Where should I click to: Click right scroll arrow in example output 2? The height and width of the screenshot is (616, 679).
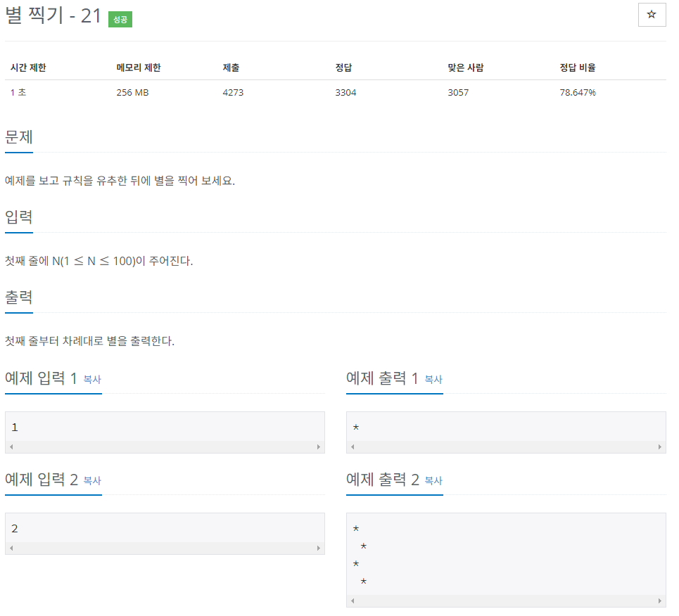point(660,601)
